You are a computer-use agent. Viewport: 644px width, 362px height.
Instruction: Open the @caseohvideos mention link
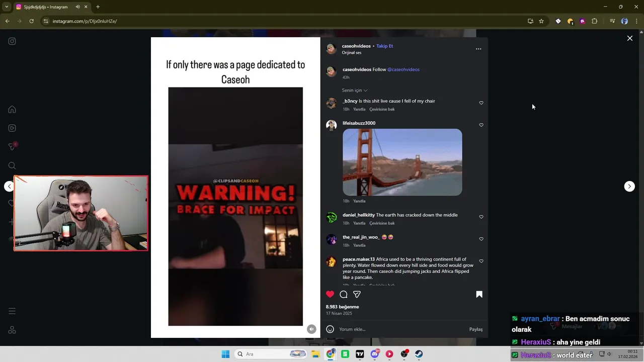click(x=403, y=69)
